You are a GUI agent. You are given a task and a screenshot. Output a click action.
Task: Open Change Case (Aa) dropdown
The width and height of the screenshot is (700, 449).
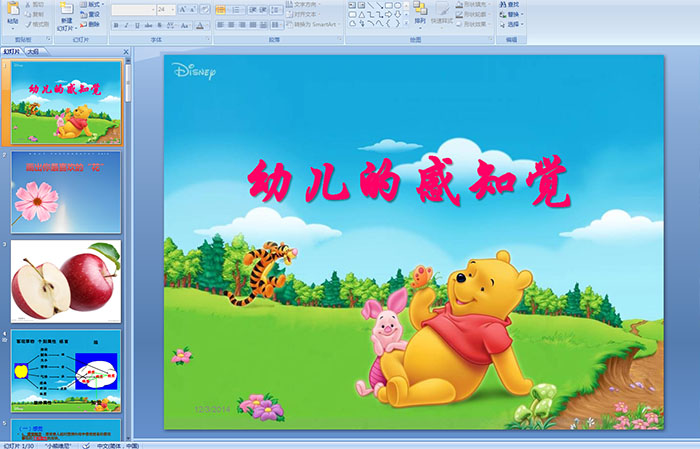185,25
